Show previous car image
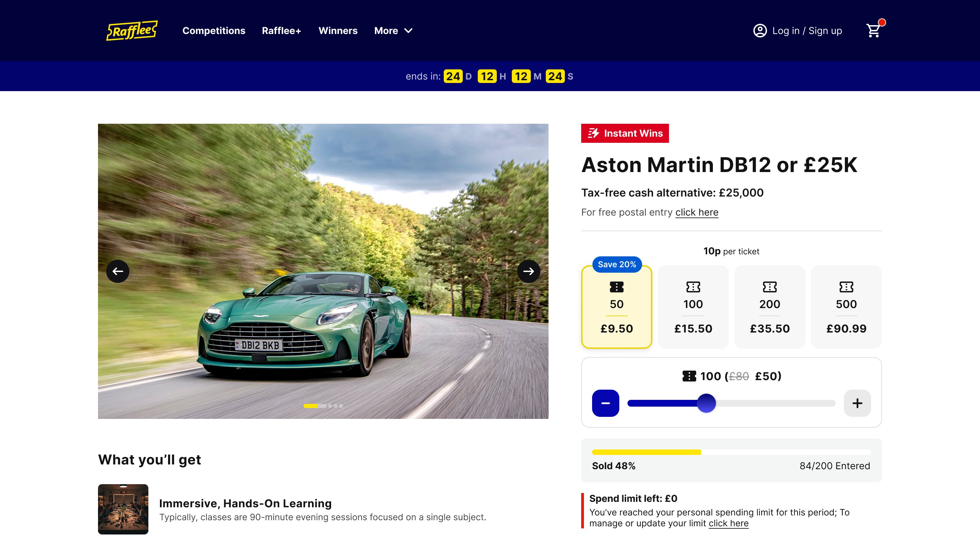The height and width of the screenshot is (544, 980). tap(117, 271)
